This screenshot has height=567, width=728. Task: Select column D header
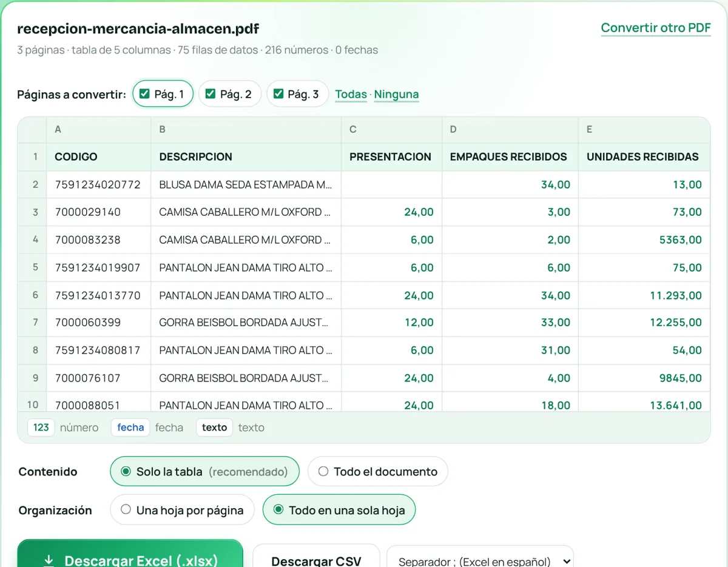tap(510, 130)
